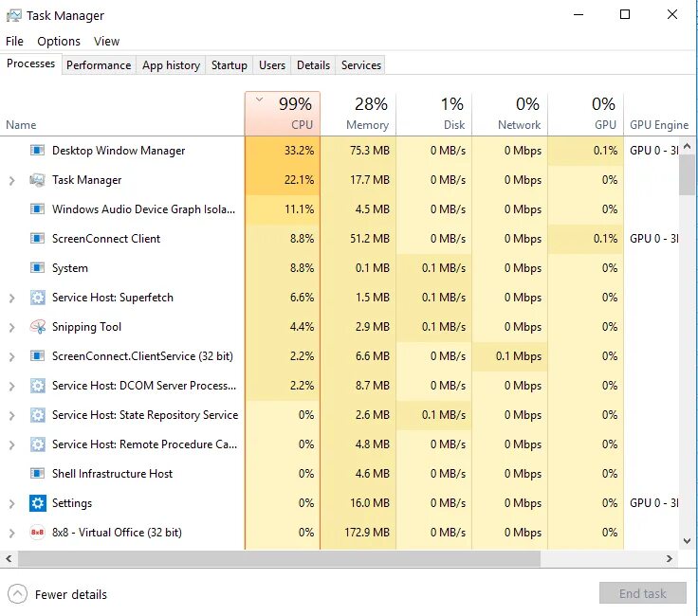This screenshot has height=616, width=698.
Task: Sort by the Name column header
Action: (x=122, y=114)
